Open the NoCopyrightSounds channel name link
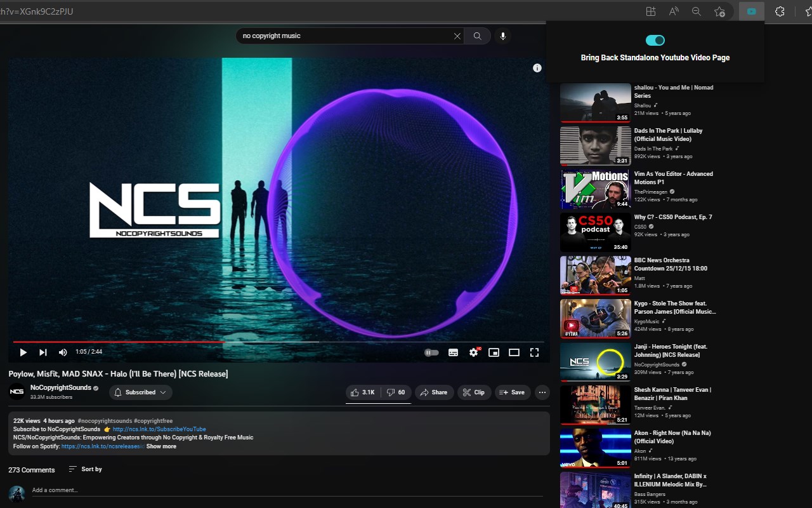Image resolution: width=812 pixels, height=508 pixels. [x=61, y=388]
